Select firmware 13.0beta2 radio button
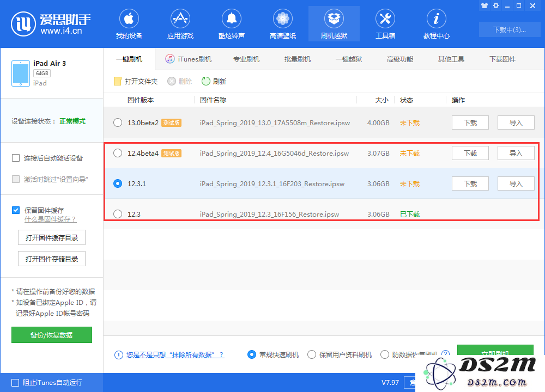This screenshot has width=545, height=392. coord(118,122)
